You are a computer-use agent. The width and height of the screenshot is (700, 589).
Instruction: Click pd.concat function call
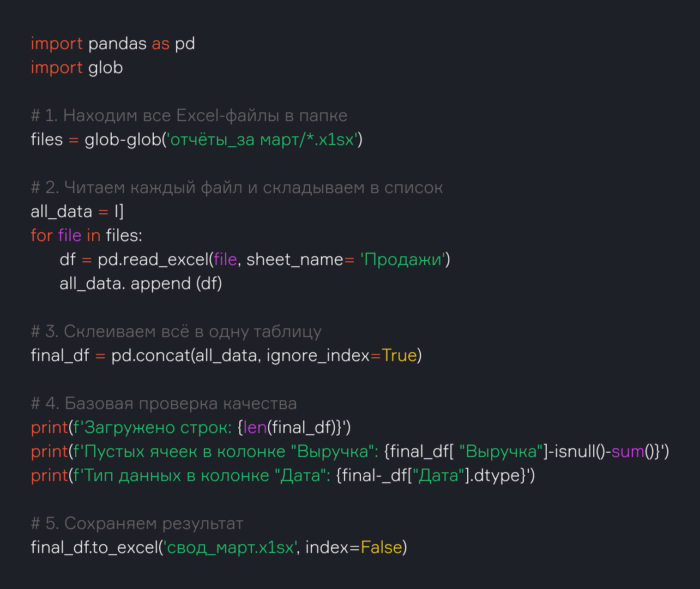click(x=150, y=356)
